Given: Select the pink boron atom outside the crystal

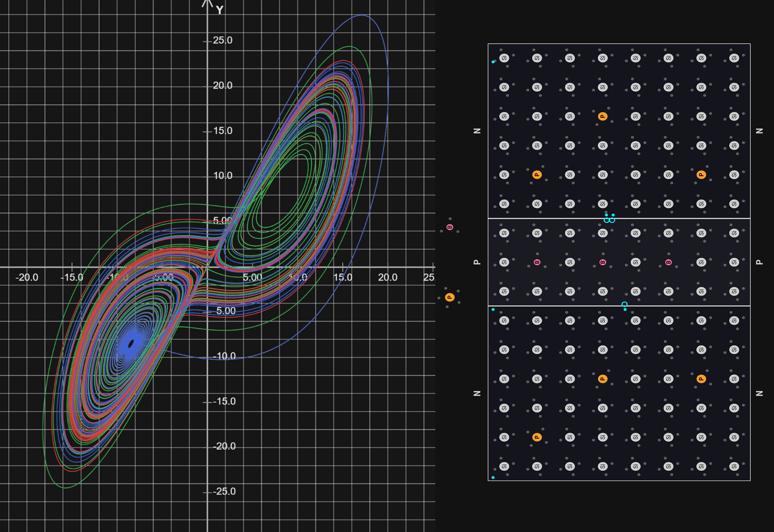Looking at the screenshot, I should (x=450, y=227).
